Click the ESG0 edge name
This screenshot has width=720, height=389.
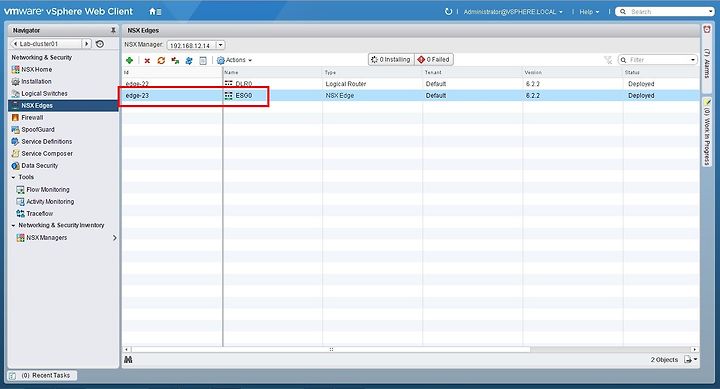(243, 96)
